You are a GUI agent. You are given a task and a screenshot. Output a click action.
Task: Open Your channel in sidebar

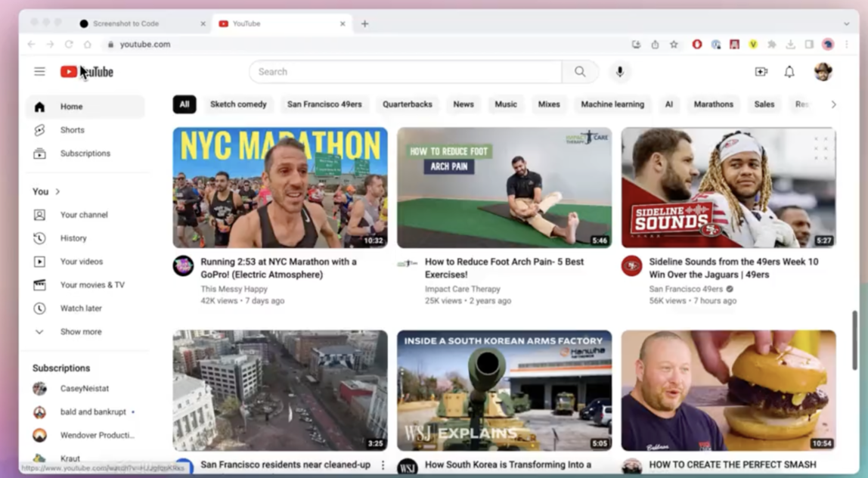coord(85,214)
